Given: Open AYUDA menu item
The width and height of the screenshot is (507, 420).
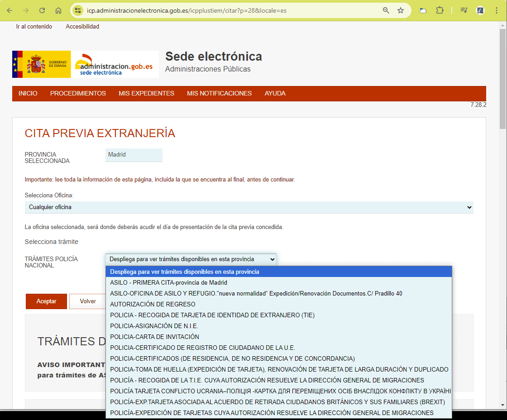Looking at the screenshot, I should point(275,93).
